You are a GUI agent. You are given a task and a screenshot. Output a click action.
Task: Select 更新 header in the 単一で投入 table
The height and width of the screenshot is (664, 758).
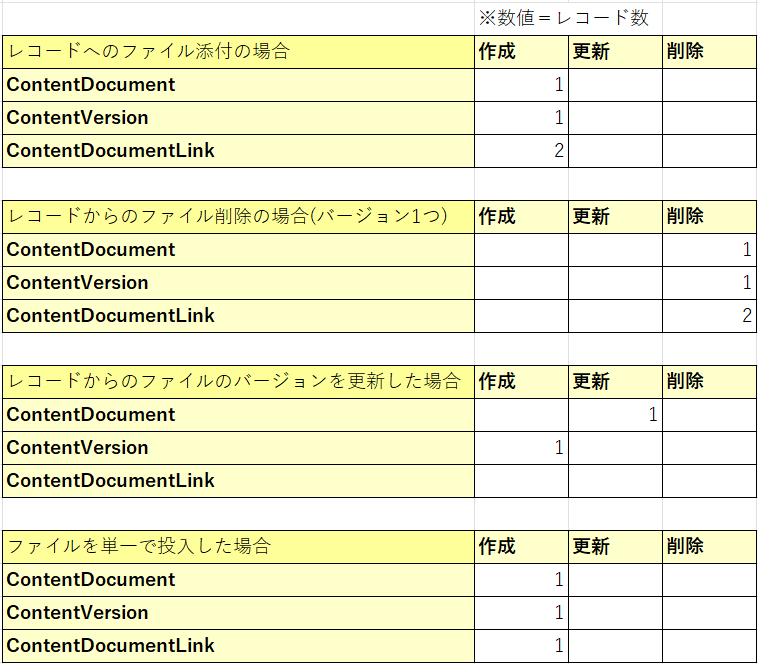(x=615, y=546)
